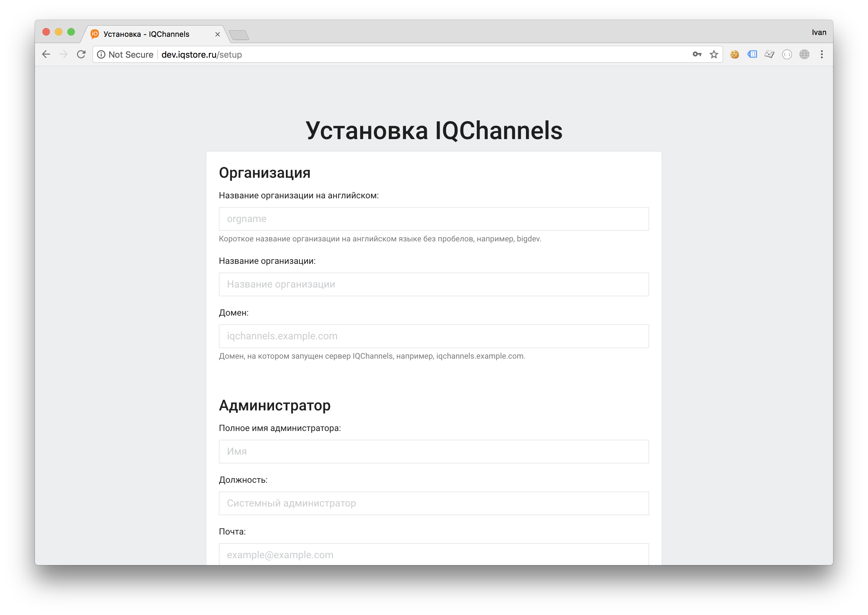868x615 pixels.
Task: Click the Ivan profile button
Action: [x=818, y=32]
